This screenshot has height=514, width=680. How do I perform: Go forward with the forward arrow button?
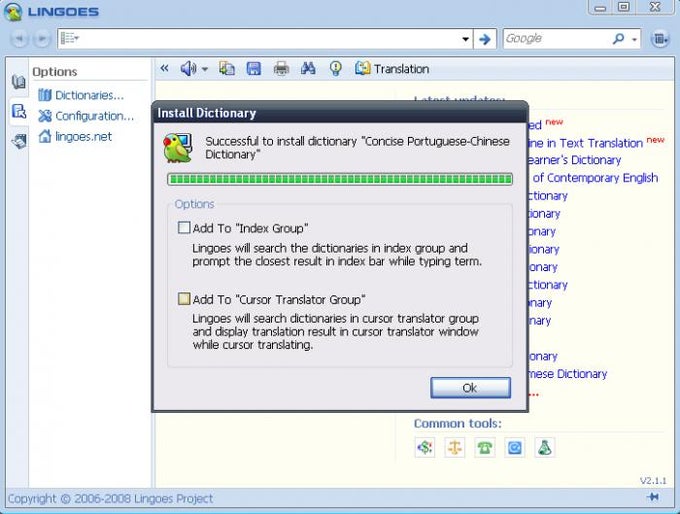[41, 39]
